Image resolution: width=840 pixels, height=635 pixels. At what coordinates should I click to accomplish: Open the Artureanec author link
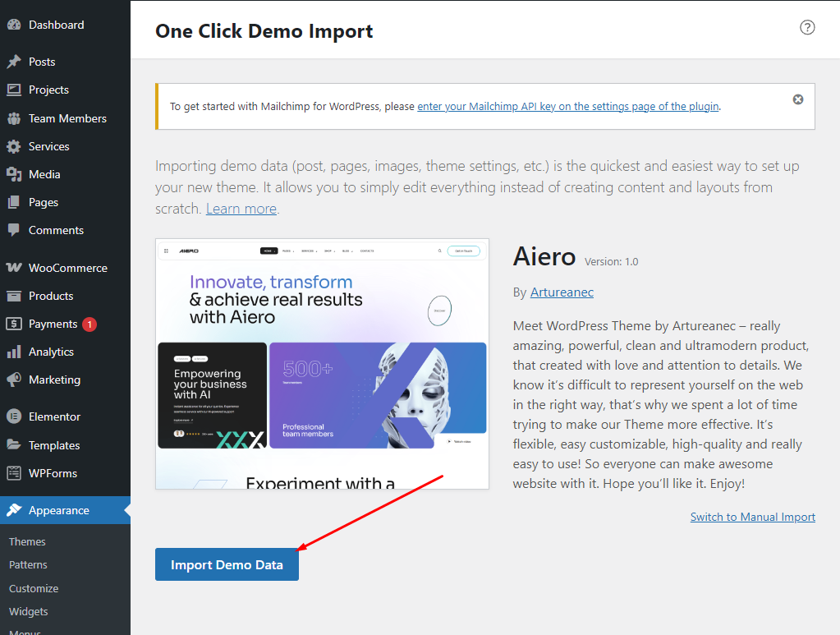click(562, 292)
